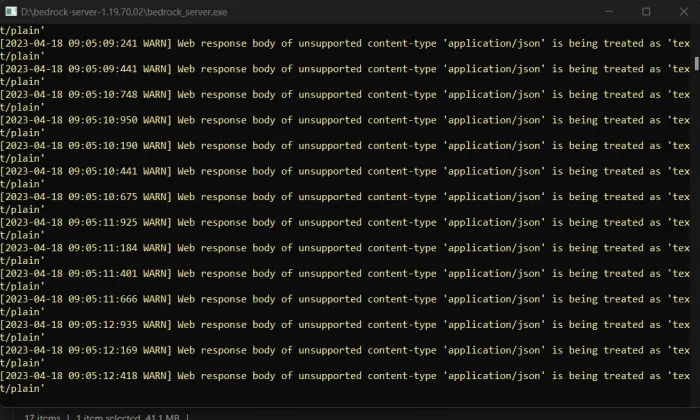Image resolution: width=700 pixels, height=420 pixels.
Task: Click the log line timestamped 09:05:11:184
Action: [x=345, y=248]
